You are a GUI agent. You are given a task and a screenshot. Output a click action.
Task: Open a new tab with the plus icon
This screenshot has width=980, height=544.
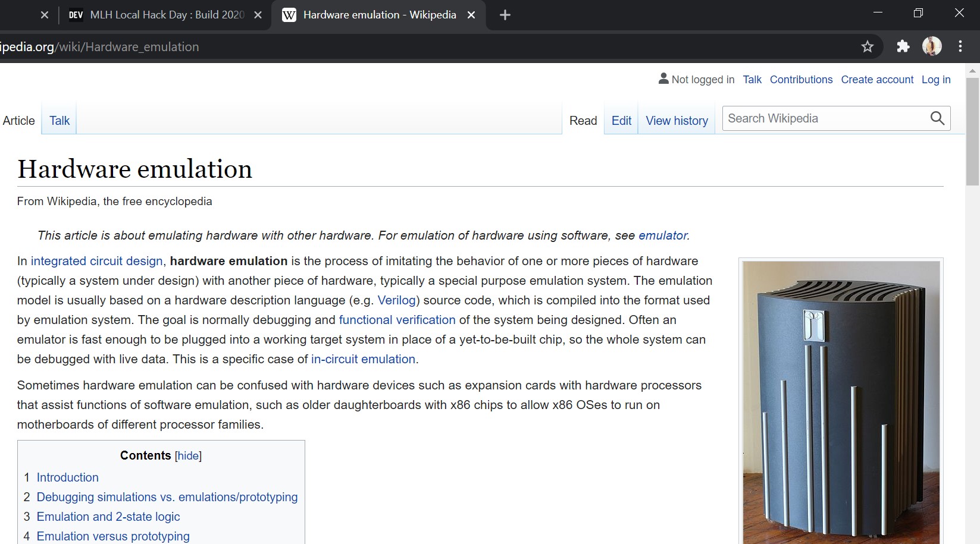[505, 15]
